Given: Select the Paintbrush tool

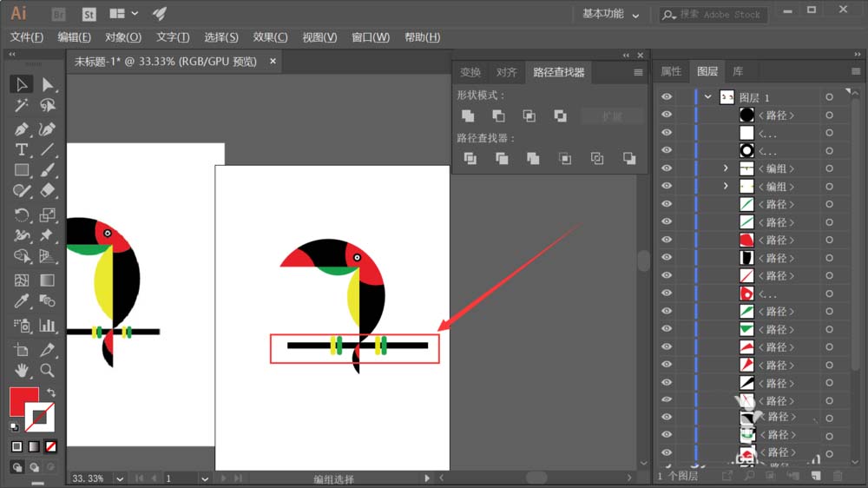Looking at the screenshot, I should [x=48, y=170].
